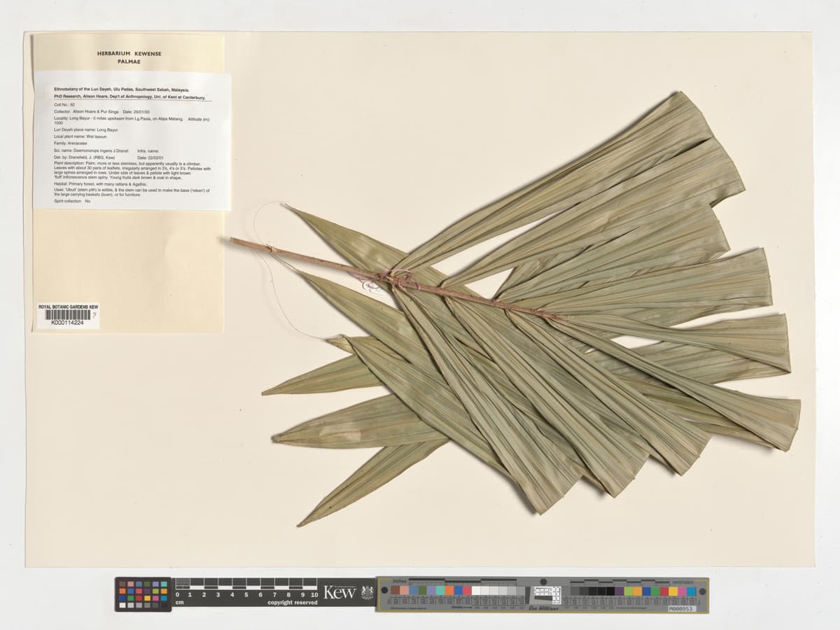Select the 'PALMAE' heading text

127,62
